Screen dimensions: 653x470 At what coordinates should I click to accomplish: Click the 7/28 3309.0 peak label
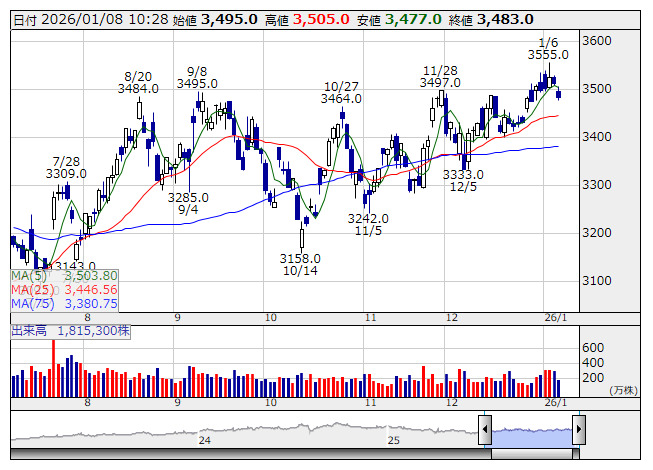click(x=66, y=167)
